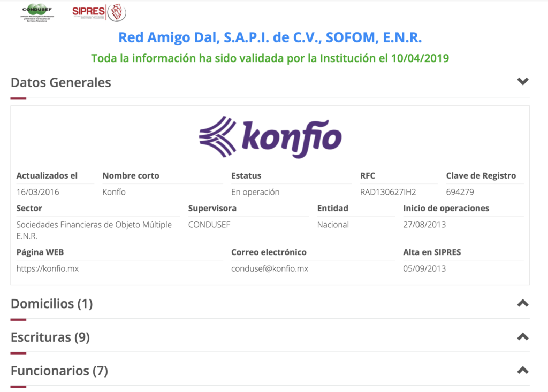This screenshot has width=548, height=392.
Task: Click the Alta en SIPRES label
Action: [432, 252]
